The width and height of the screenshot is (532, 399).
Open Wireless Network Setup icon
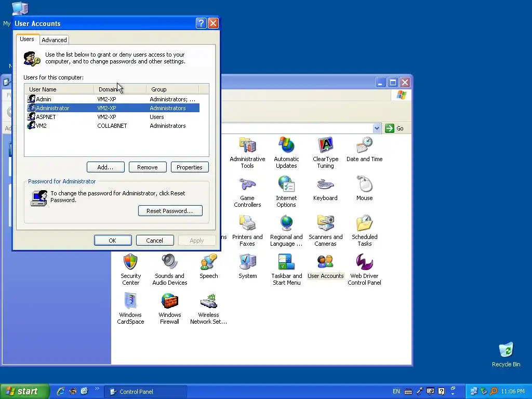click(x=209, y=309)
